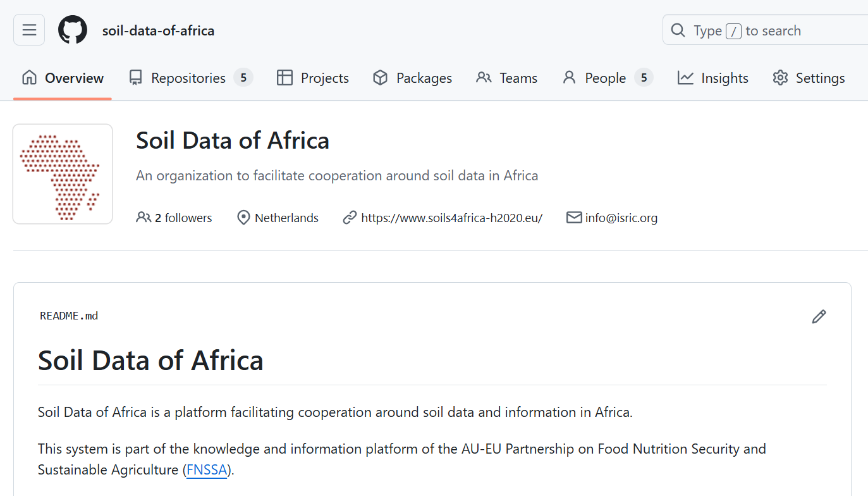View the 2 followers list
This screenshot has width=868, height=496.
click(183, 218)
